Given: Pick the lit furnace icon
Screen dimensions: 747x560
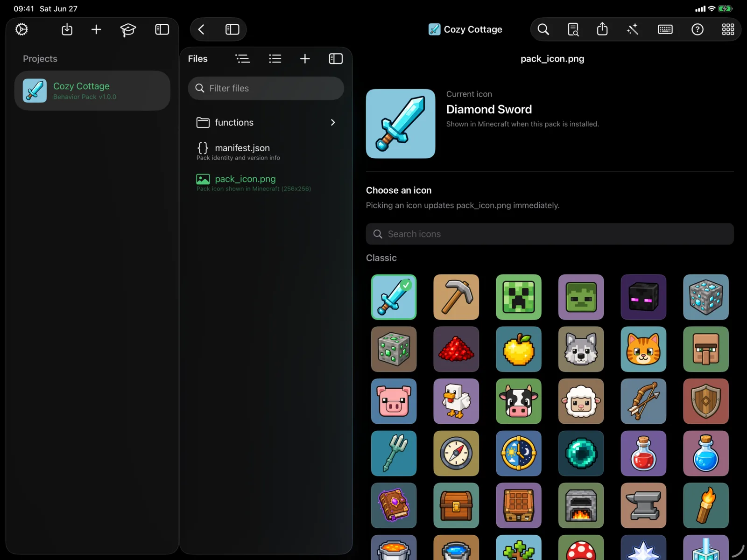Looking at the screenshot, I should (581, 505).
